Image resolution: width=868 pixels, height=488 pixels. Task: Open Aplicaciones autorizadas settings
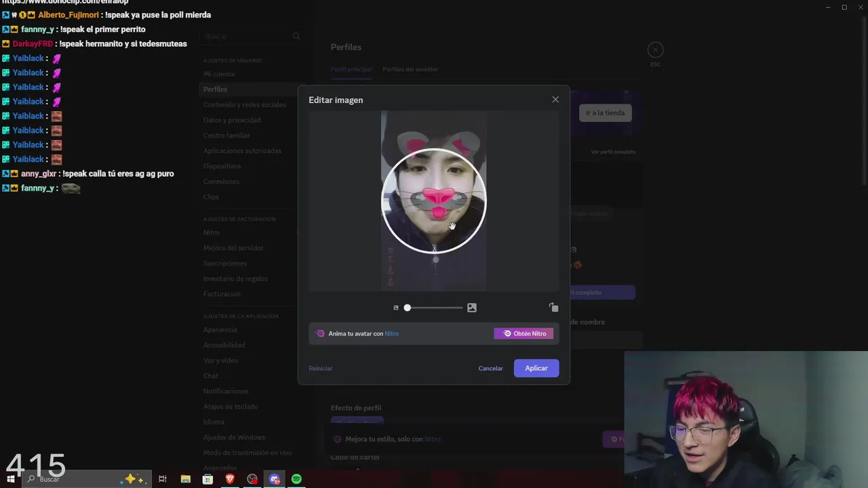242,150
